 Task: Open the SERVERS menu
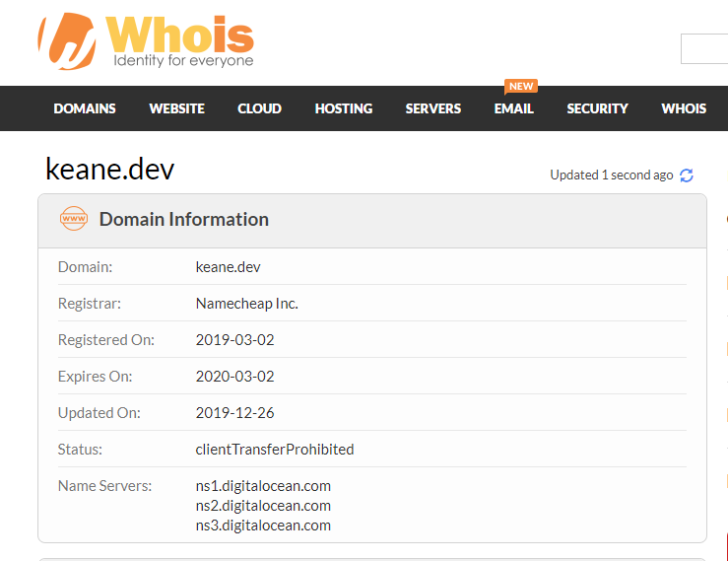(433, 108)
